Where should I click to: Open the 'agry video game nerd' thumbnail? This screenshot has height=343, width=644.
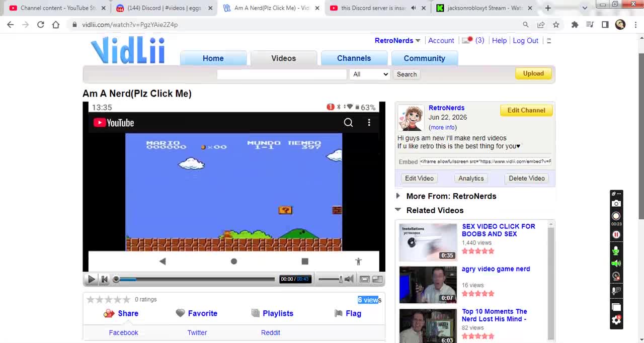[428, 285]
